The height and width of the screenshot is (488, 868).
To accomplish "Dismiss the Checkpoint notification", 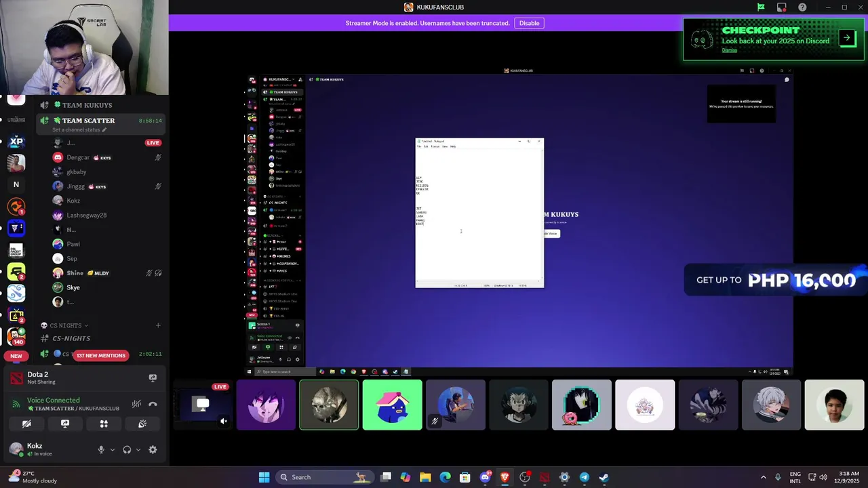I will (729, 50).
